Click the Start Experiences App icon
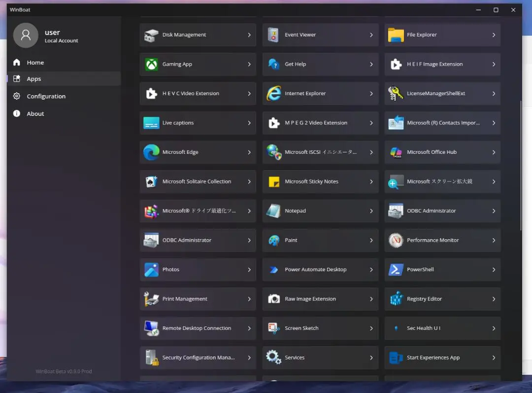The width and height of the screenshot is (532, 393). tap(396, 357)
